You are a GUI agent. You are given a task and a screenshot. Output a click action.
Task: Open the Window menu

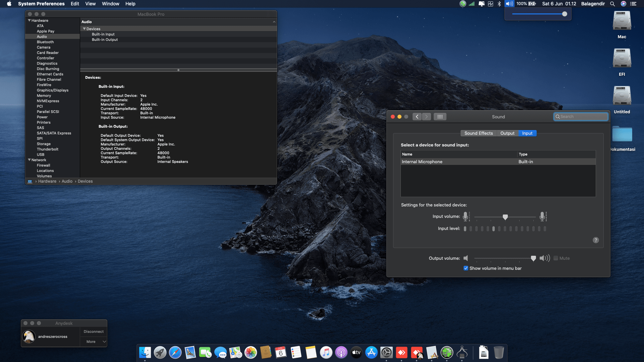point(110,4)
